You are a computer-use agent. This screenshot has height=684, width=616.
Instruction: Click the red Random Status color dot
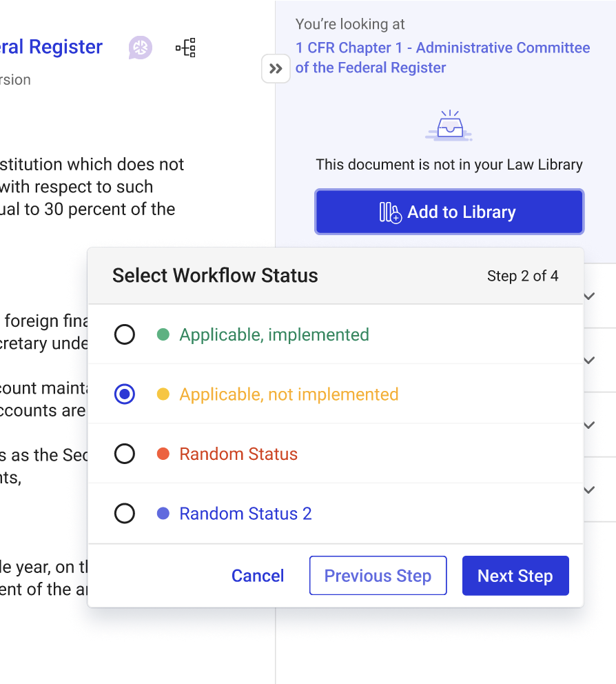point(163,454)
